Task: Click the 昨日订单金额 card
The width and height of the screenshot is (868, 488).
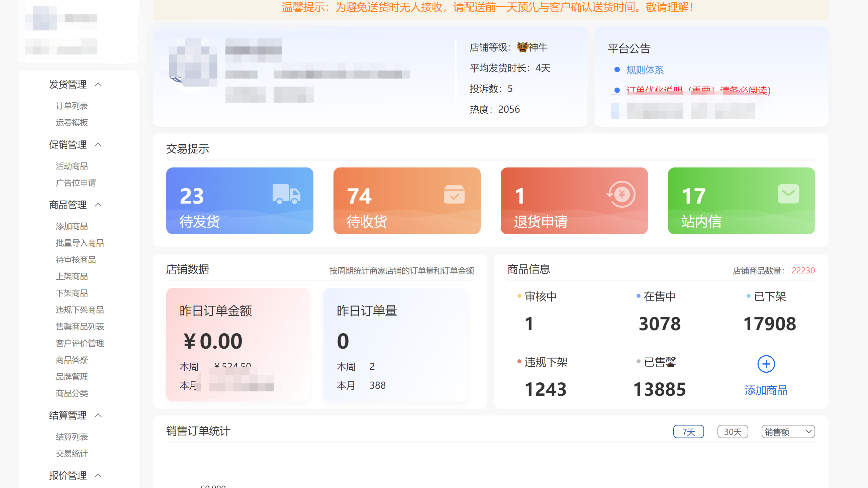Action: tap(238, 344)
